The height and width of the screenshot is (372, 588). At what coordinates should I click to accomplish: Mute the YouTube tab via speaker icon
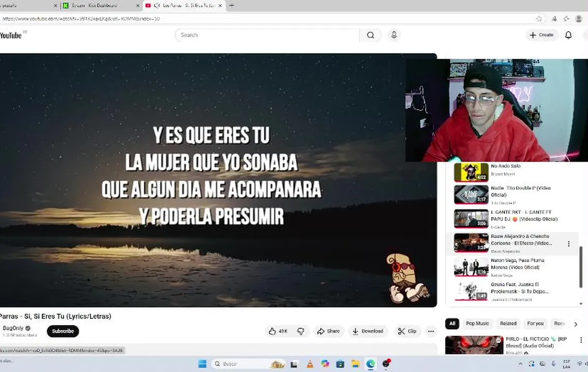tap(157, 5)
